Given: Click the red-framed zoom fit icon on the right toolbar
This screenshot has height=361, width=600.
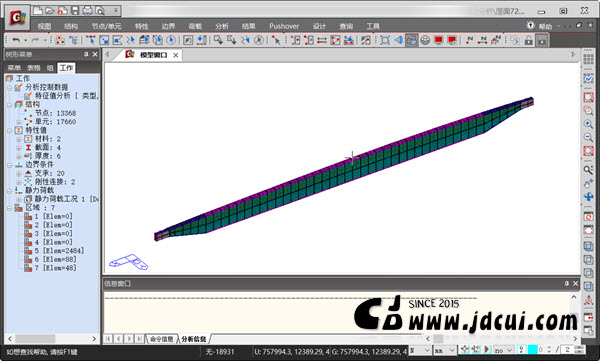Looking at the screenshot, I should pyautogui.click(x=589, y=97).
